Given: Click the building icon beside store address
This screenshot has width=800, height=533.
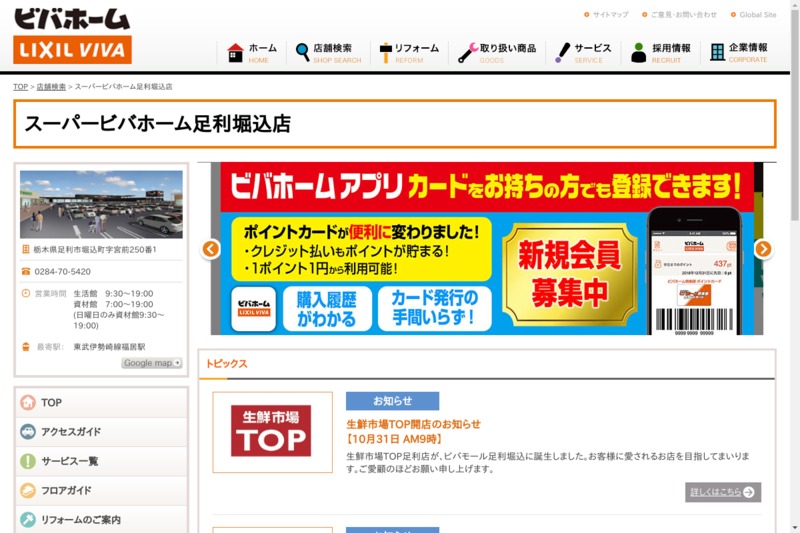Looking at the screenshot, I should click(26, 249).
